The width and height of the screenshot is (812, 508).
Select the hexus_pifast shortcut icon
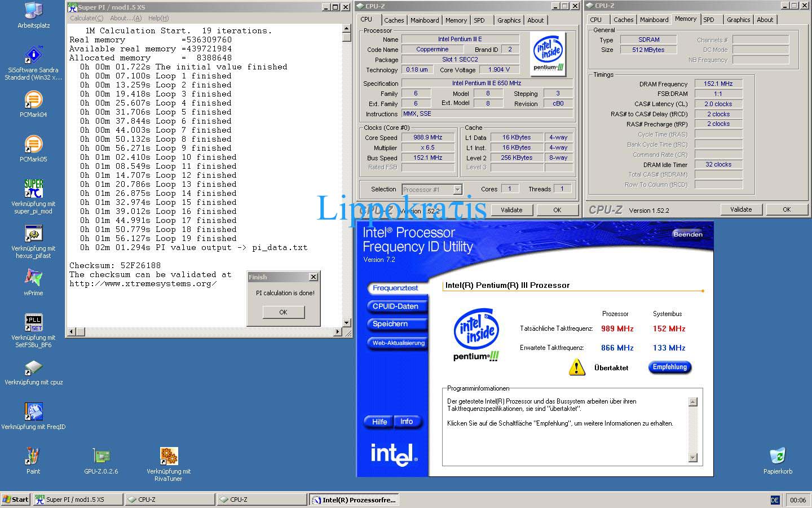tap(33, 234)
